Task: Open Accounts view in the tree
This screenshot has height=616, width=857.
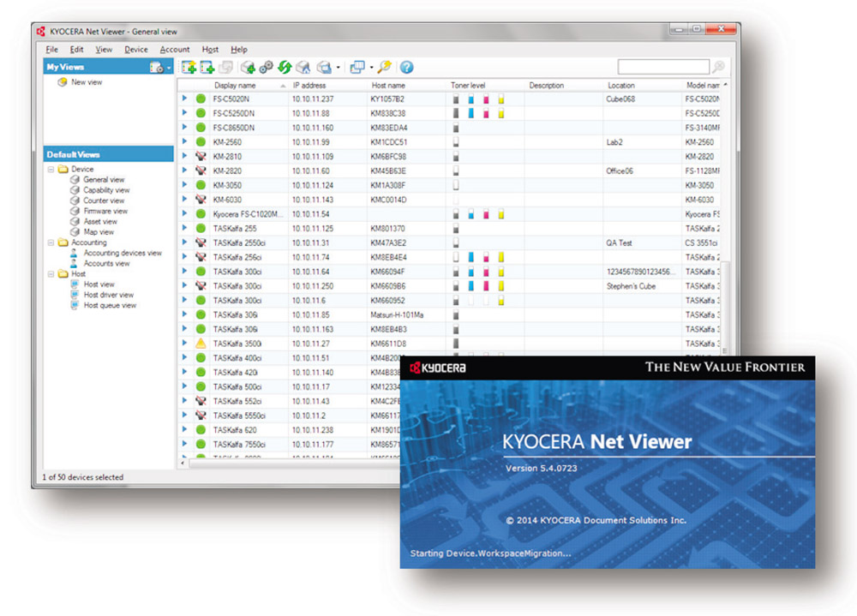Action: point(106,264)
